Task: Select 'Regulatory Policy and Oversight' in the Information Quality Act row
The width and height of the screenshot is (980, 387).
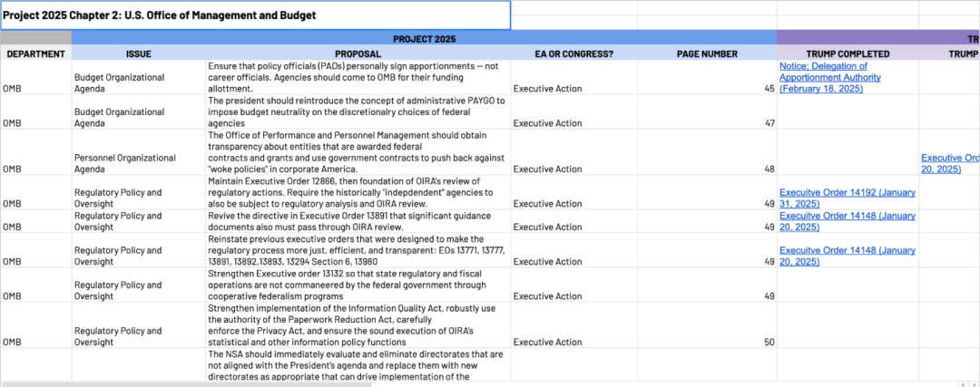Action: pyautogui.click(x=138, y=325)
